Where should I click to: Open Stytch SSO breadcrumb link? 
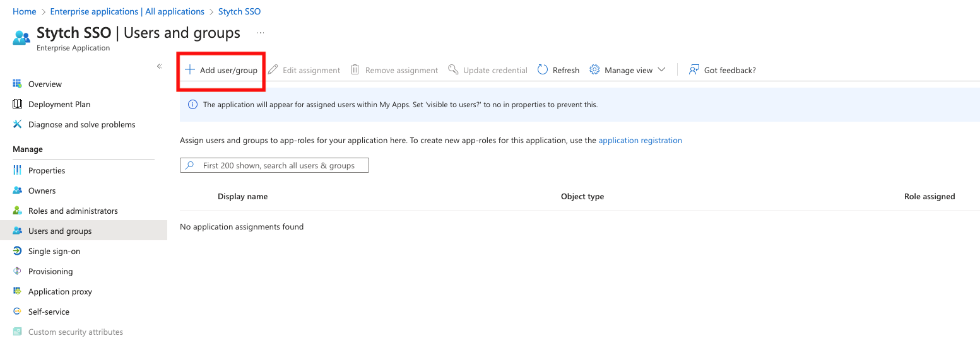click(x=240, y=11)
